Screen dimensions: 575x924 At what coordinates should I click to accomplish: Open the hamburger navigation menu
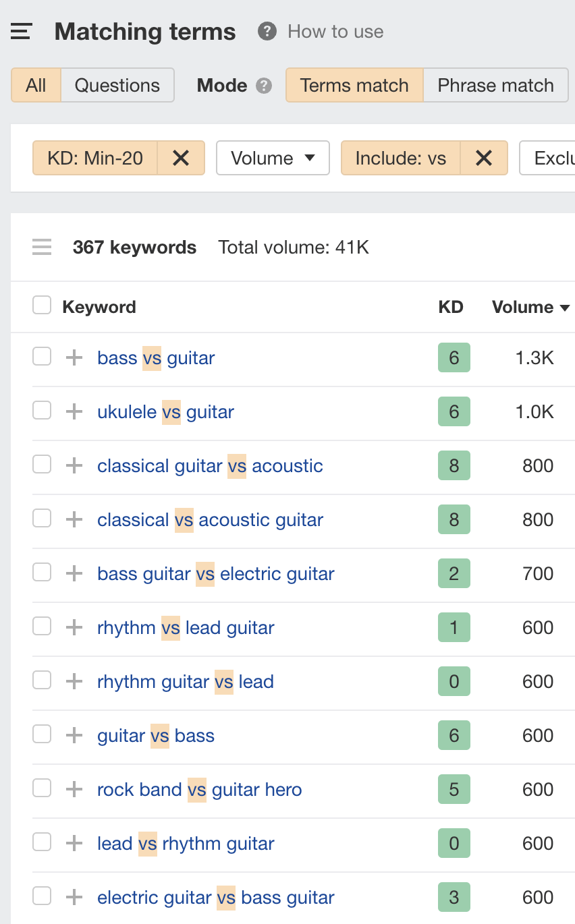21,31
